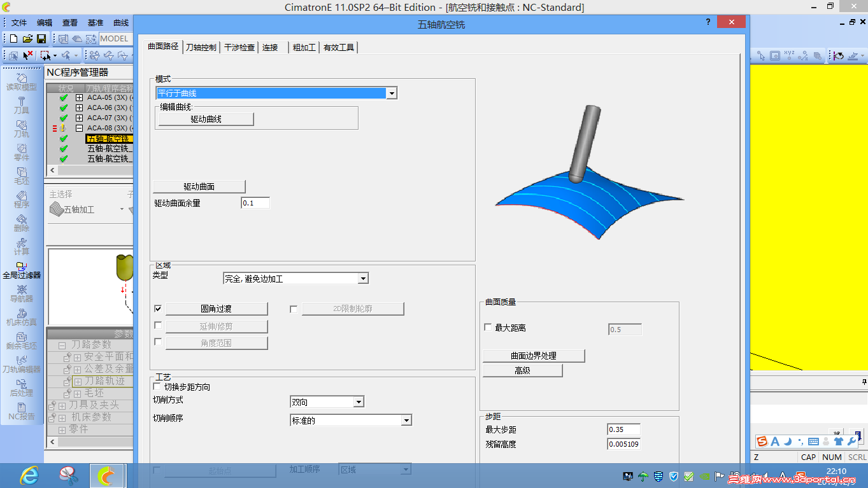Click the 驱动曲线 button
Viewport: 868px width, 488px height.
click(206, 119)
